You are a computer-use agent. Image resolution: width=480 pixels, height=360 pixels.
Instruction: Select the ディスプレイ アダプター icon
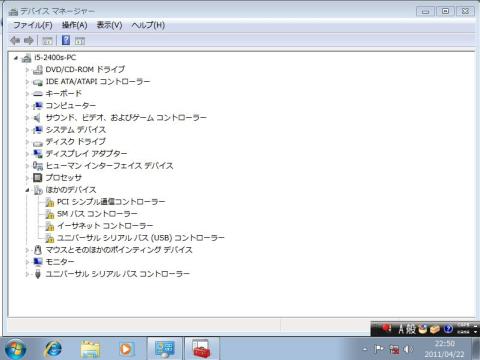pos(38,154)
